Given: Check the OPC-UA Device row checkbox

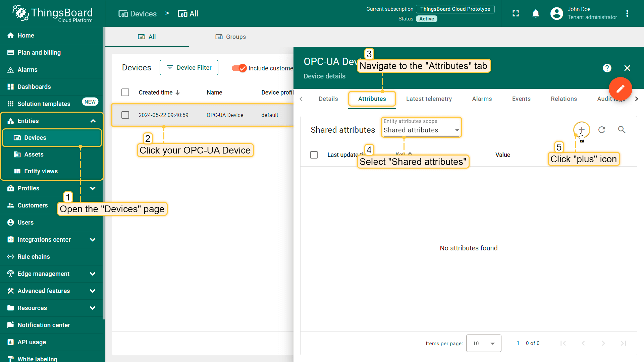Looking at the screenshot, I should [125, 115].
